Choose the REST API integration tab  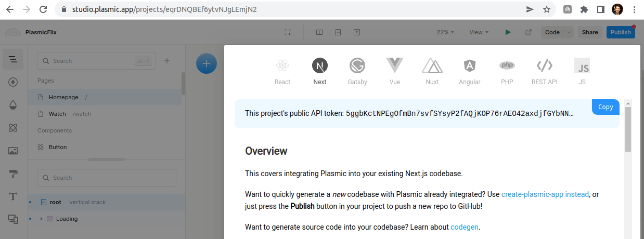pyautogui.click(x=545, y=71)
